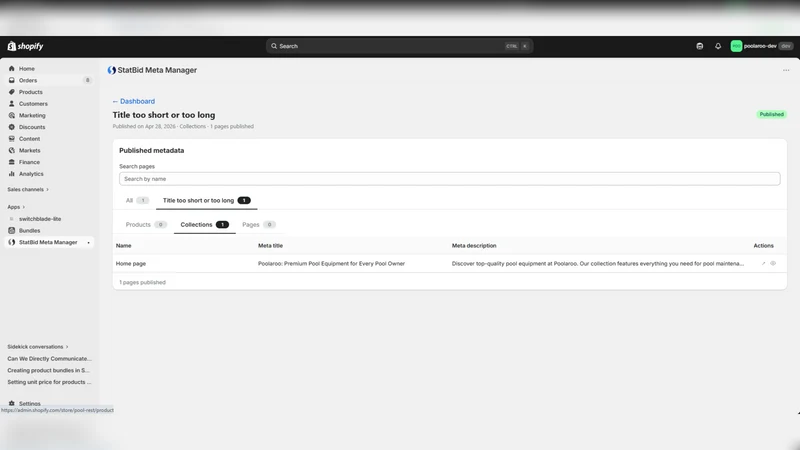
Task: Open the poolaroo-dev account menu
Action: (x=761, y=46)
